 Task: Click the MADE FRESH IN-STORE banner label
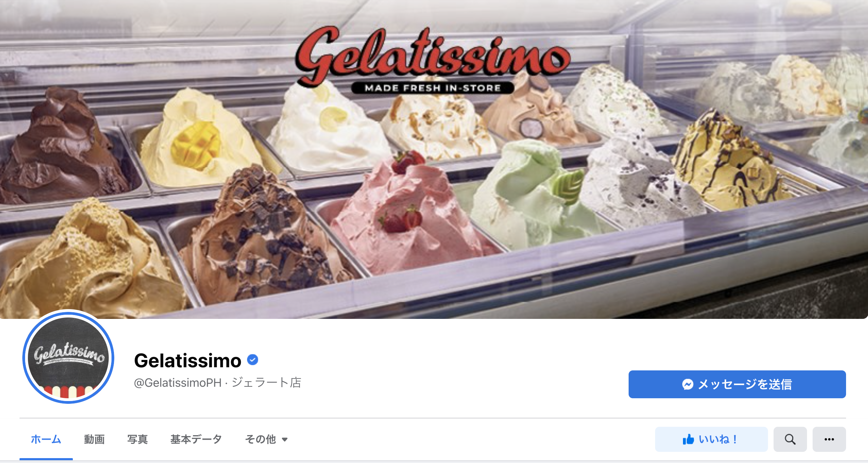click(432, 88)
